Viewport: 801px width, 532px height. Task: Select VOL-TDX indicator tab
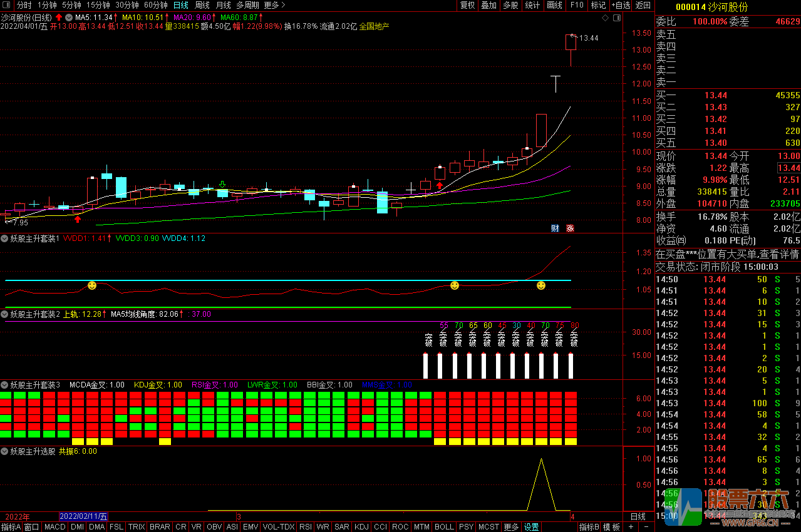[279, 527]
